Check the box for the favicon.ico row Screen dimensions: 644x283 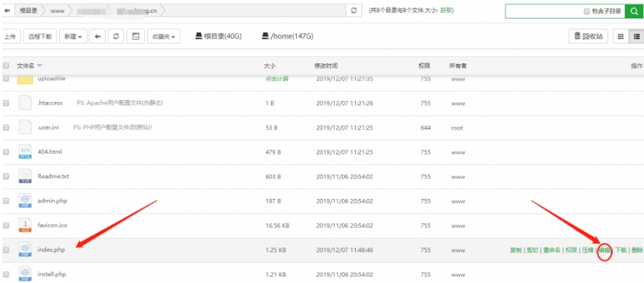coord(6,225)
